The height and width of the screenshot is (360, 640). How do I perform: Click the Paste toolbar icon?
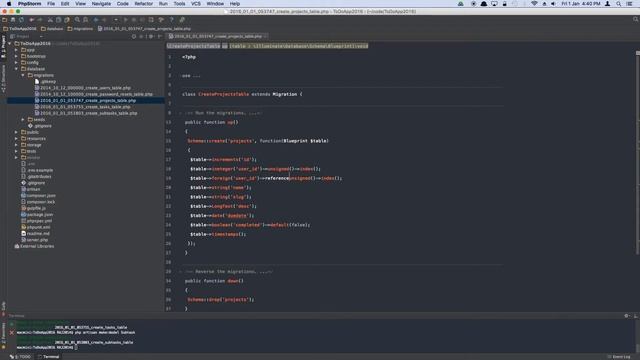point(67,20)
